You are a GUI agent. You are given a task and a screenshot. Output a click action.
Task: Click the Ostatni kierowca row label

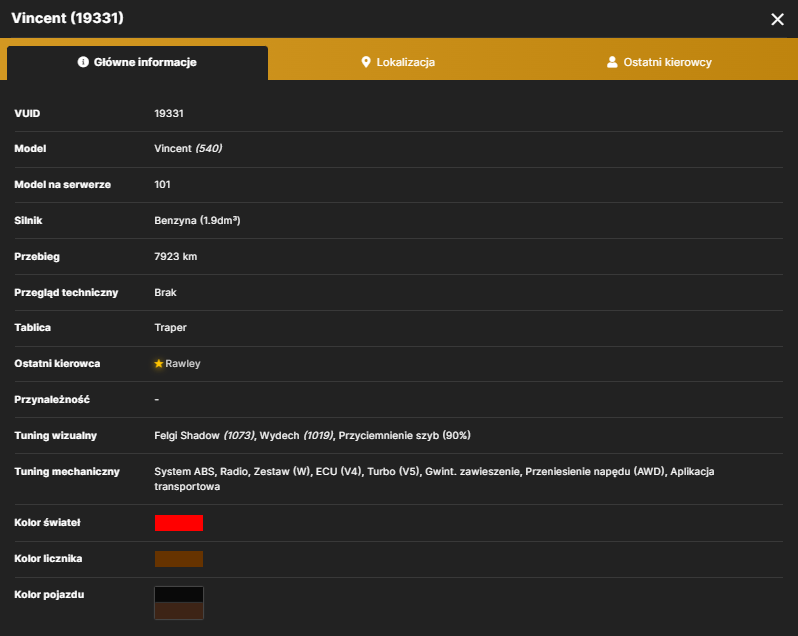point(57,364)
